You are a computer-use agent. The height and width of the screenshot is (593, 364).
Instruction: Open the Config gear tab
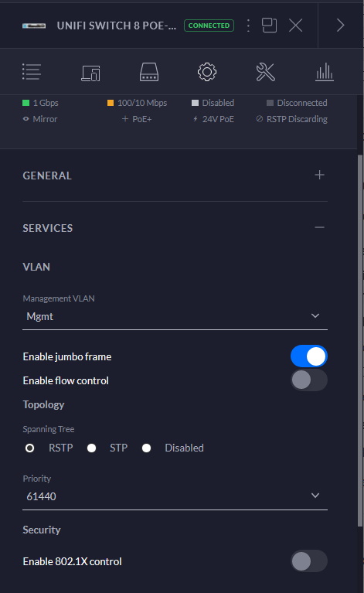pos(207,72)
